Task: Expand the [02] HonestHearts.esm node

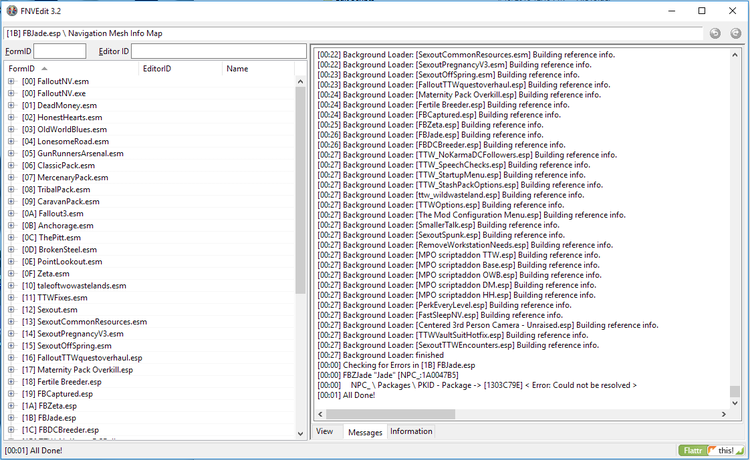Action: (x=11, y=117)
